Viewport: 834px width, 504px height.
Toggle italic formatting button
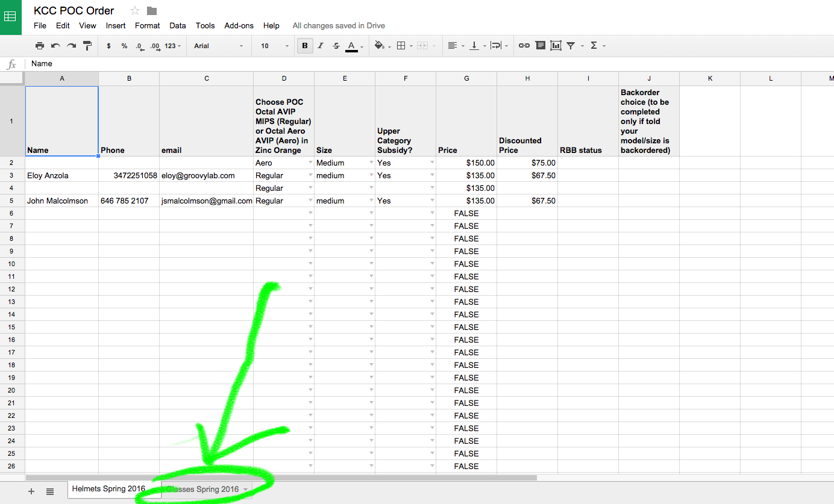321,46
